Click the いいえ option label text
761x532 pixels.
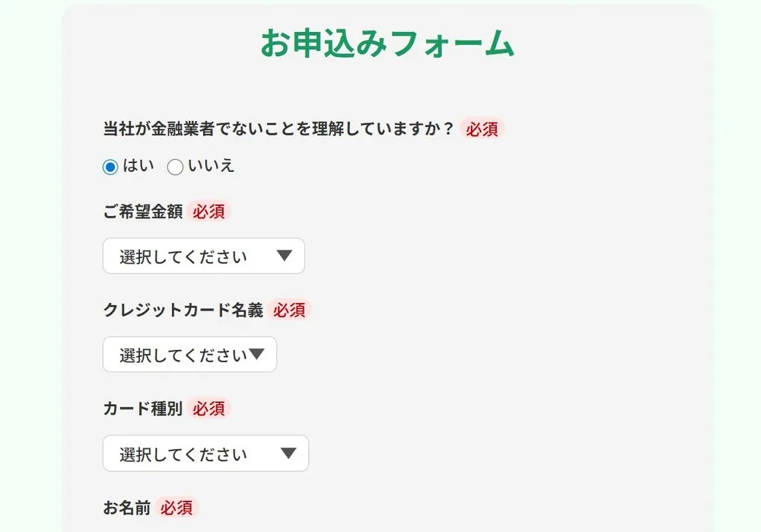[211, 166]
